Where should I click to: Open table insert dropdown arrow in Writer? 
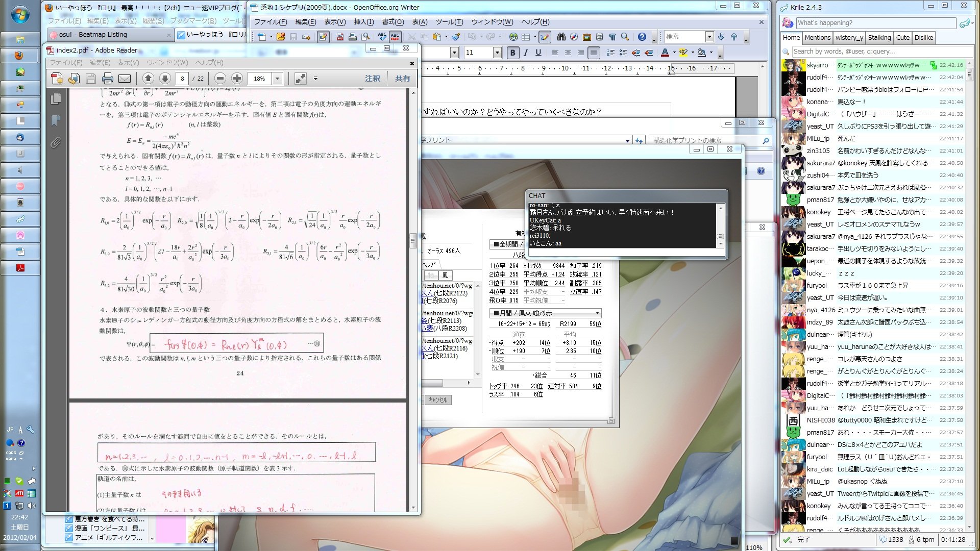(535, 37)
